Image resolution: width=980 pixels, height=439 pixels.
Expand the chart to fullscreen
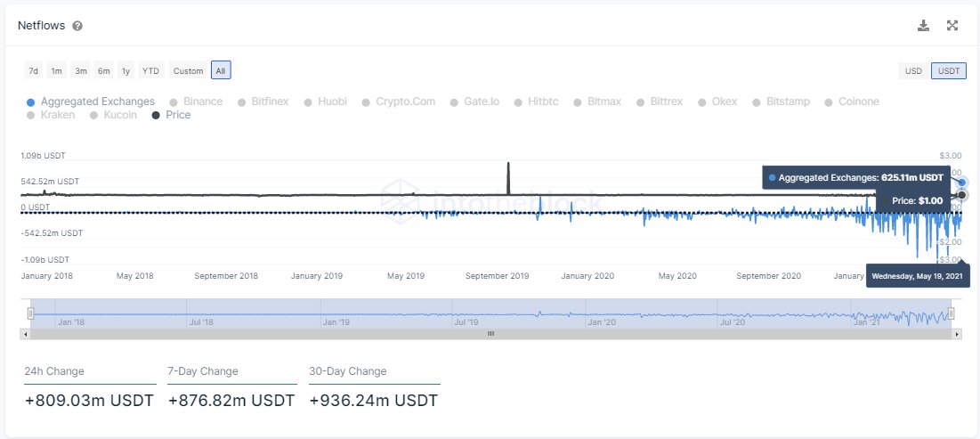click(952, 26)
